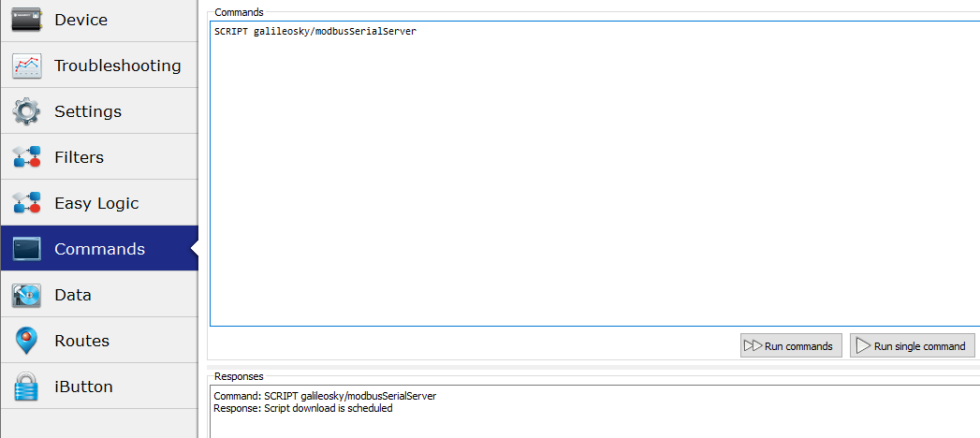Click the Routes map pin icon
Viewport: 980px width, 438px height.
[x=26, y=341]
